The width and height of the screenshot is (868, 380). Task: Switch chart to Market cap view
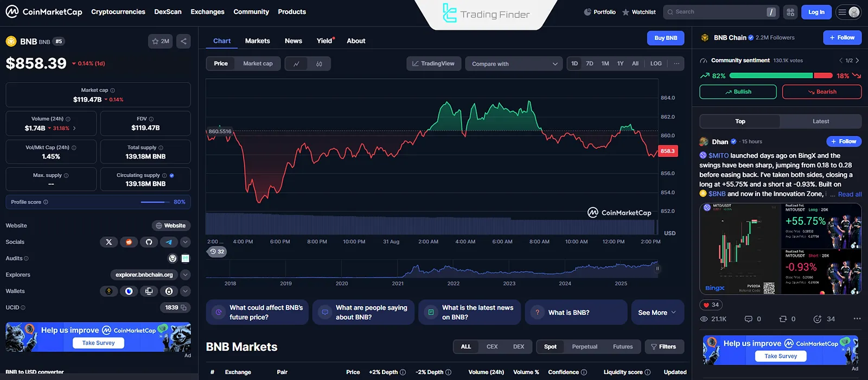click(258, 64)
